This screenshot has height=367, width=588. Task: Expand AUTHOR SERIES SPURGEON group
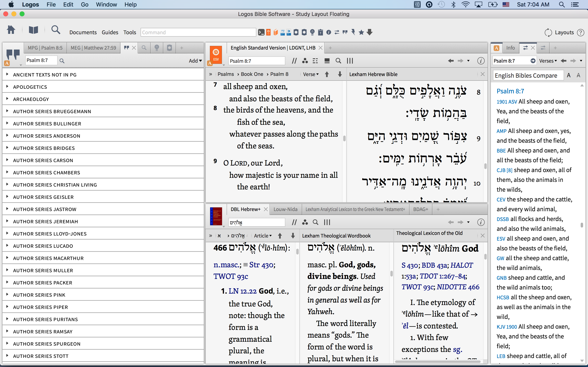pyautogui.click(x=7, y=344)
